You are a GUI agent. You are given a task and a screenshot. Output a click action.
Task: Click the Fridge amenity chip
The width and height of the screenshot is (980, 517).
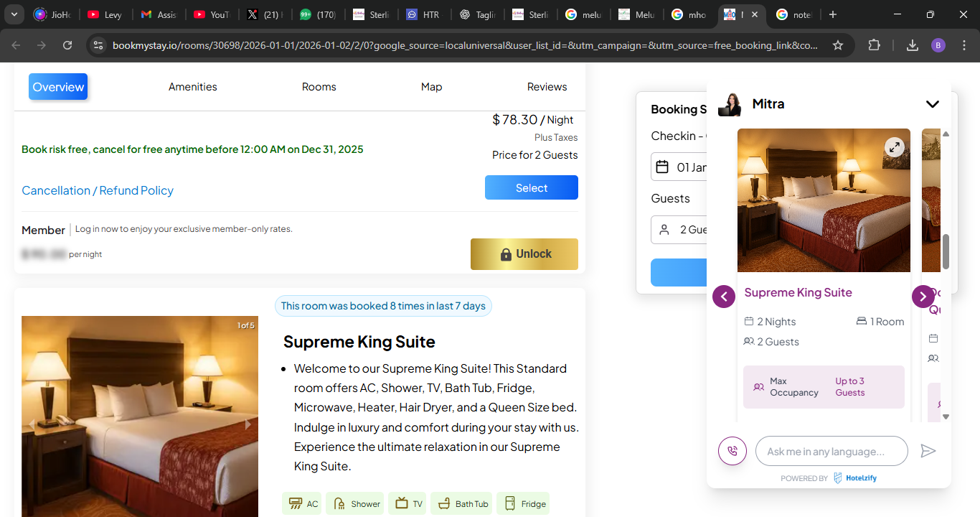click(x=523, y=503)
